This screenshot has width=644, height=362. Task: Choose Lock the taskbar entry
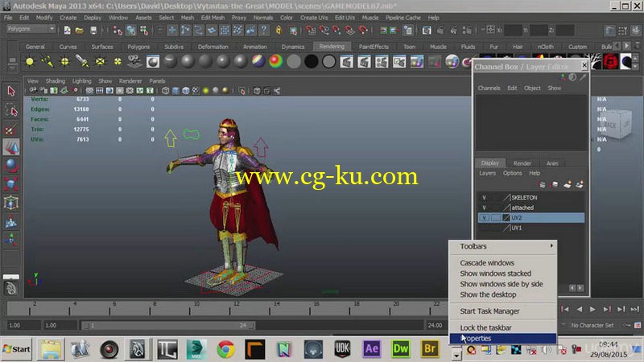pyautogui.click(x=485, y=327)
